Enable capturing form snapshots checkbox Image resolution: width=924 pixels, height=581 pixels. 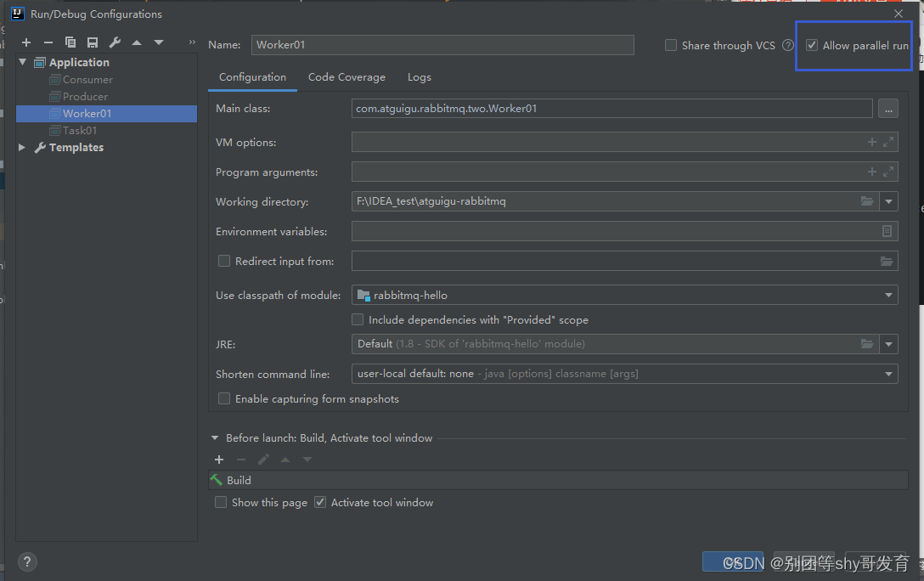point(224,399)
